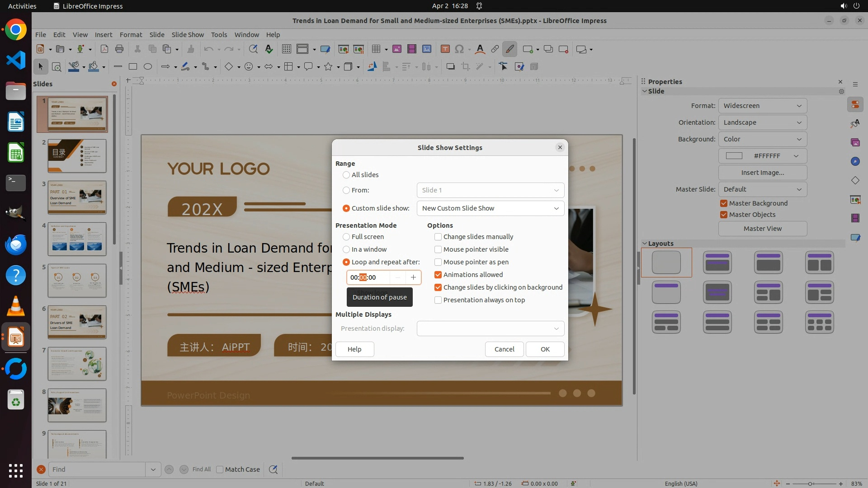
Task: Choose Full screen presentation mode
Action: click(346, 237)
